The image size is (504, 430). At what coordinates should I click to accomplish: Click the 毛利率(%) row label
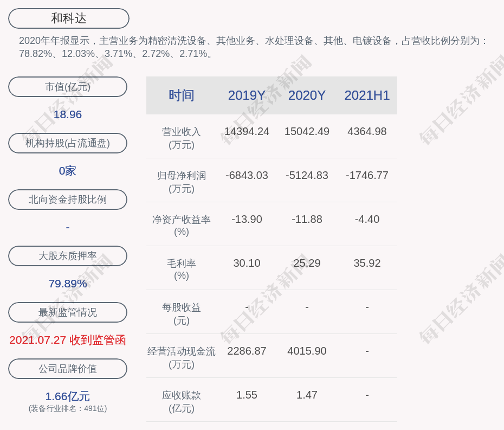click(x=182, y=269)
